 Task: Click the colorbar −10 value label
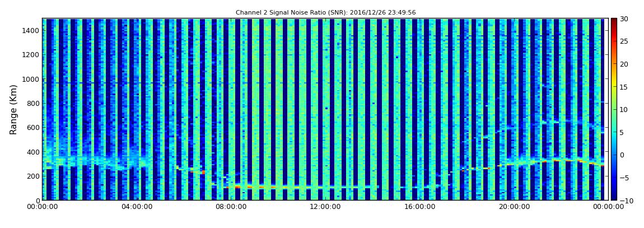[625, 200]
